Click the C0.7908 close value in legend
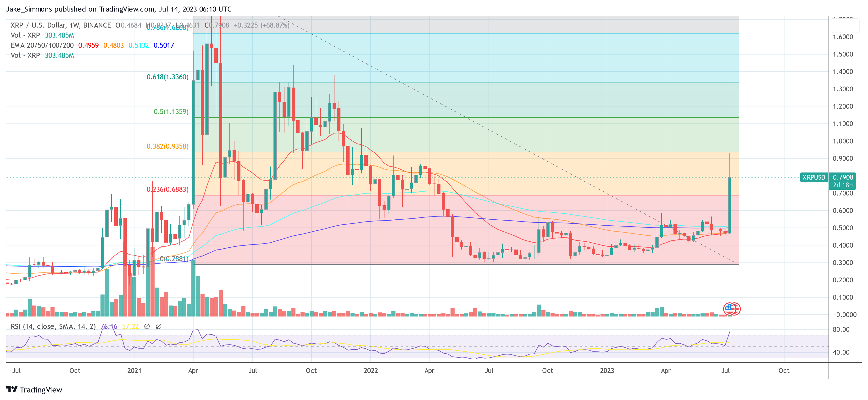This screenshot has height=400, width=868. (217, 25)
